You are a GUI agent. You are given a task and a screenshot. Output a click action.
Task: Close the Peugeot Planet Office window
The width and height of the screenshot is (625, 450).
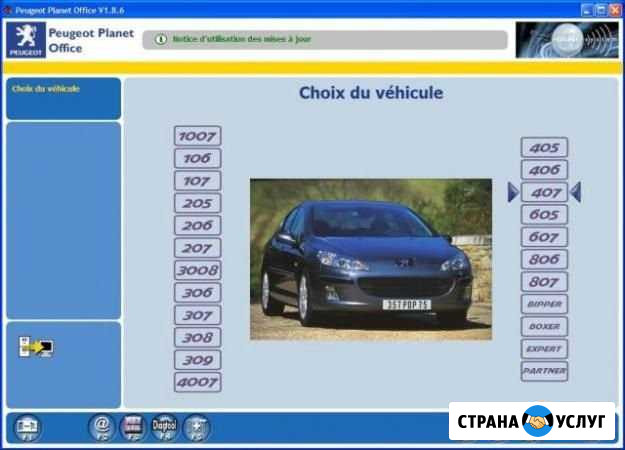[x=615, y=10]
